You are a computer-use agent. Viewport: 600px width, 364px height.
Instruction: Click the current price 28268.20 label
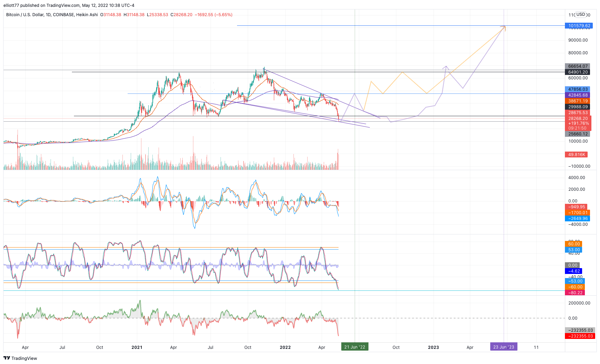pos(578,118)
